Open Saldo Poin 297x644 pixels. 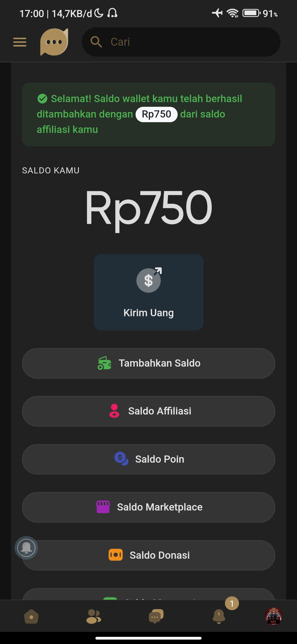[148, 459]
